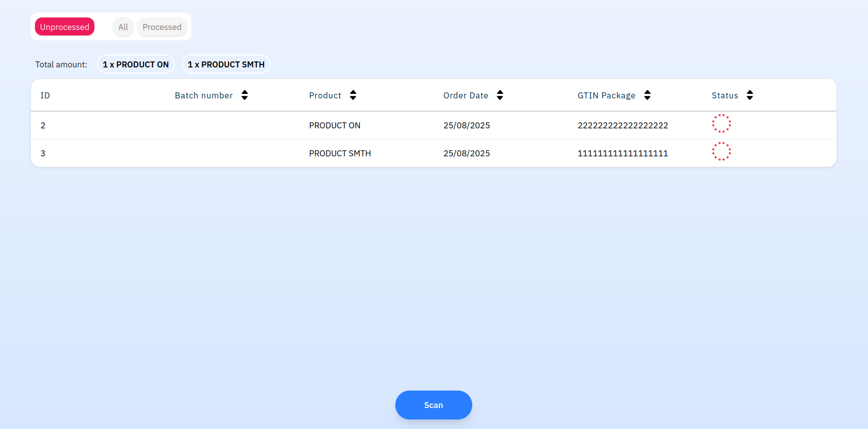868x429 pixels.
Task: Click PRODUCT SMTH product cell
Action: (x=340, y=153)
